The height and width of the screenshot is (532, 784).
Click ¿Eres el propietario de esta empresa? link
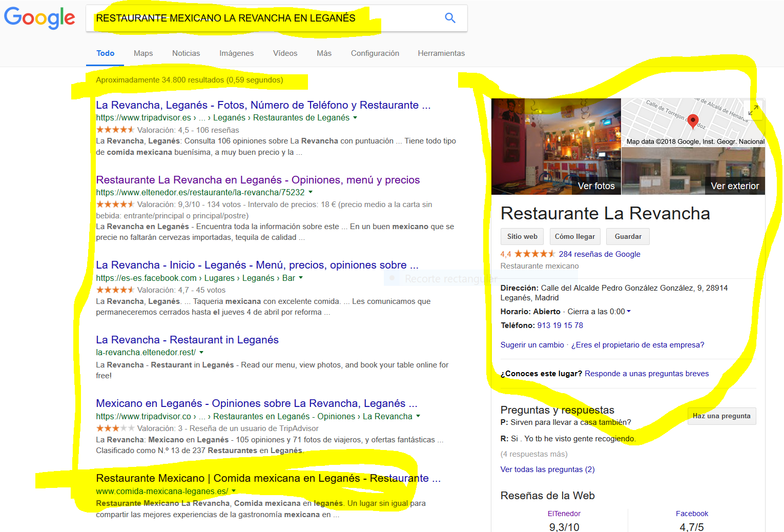coord(637,345)
